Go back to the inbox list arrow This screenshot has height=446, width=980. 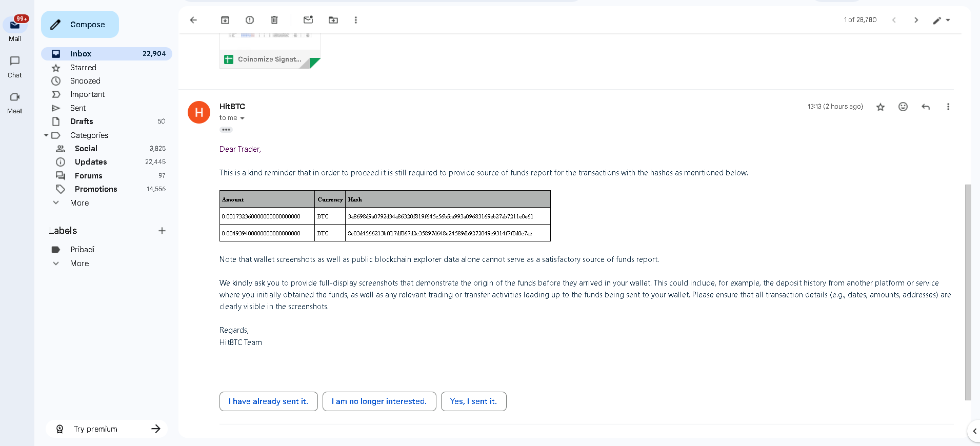pos(193,20)
